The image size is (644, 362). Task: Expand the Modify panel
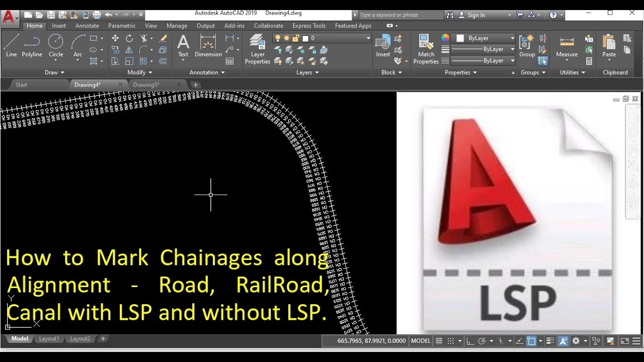click(139, 72)
